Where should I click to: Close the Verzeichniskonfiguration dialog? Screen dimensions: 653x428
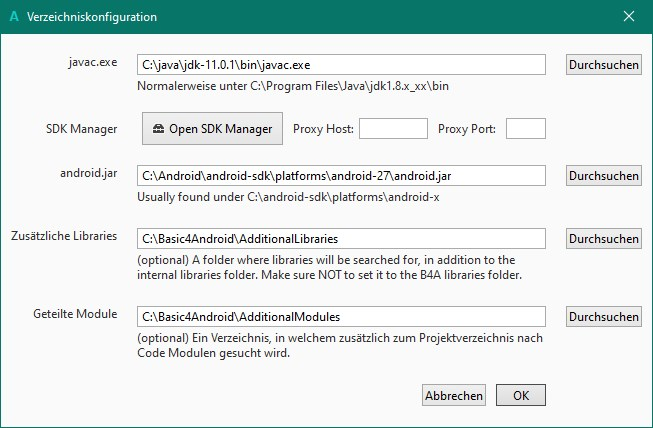(629, 17)
